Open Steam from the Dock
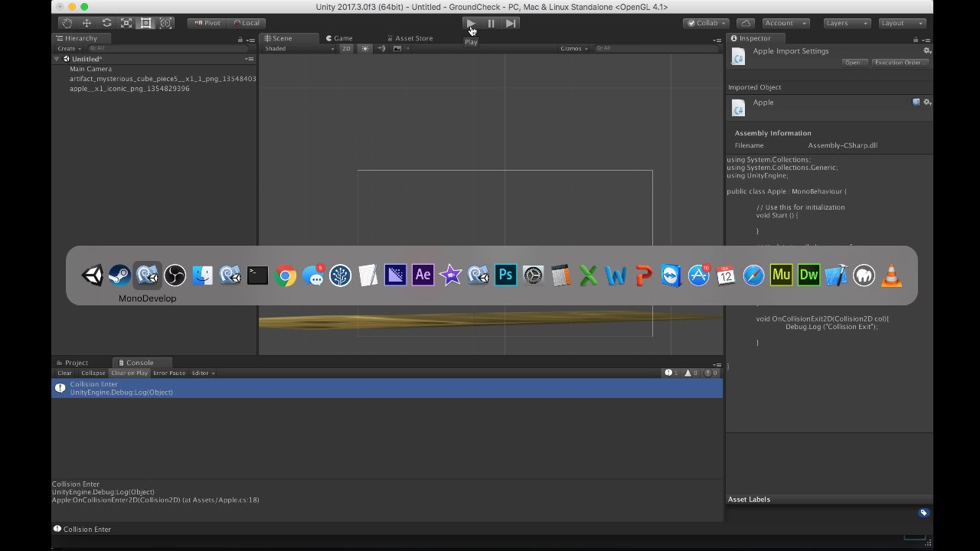This screenshot has height=551, width=980. coord(119,275)
